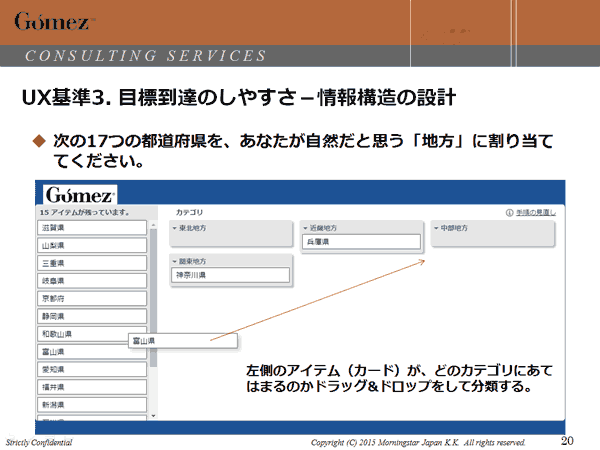Collapse the 中部地方 category

[x=435, y=228]
